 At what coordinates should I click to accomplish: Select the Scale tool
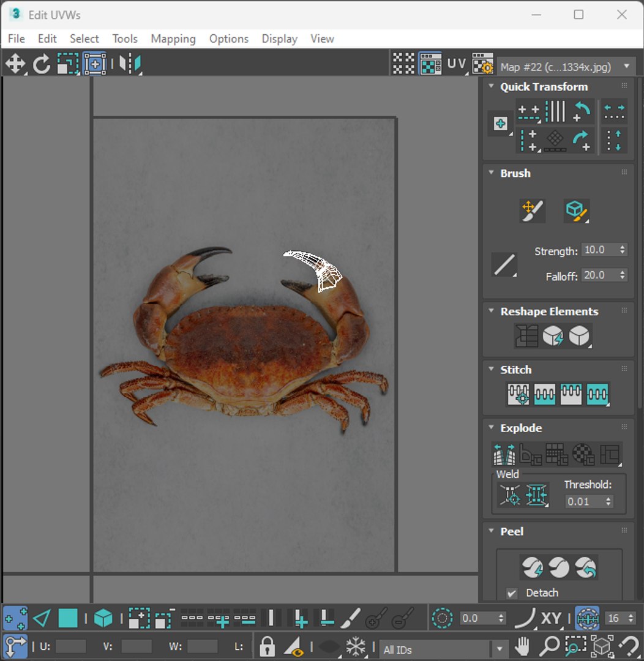68,64
